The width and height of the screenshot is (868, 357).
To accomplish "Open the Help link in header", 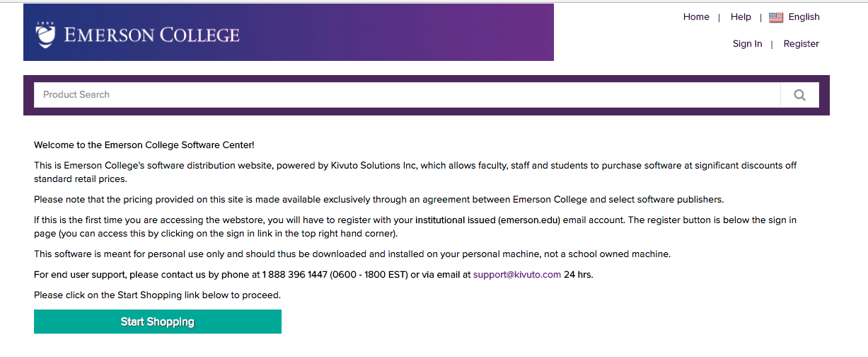I will [741, 17].
